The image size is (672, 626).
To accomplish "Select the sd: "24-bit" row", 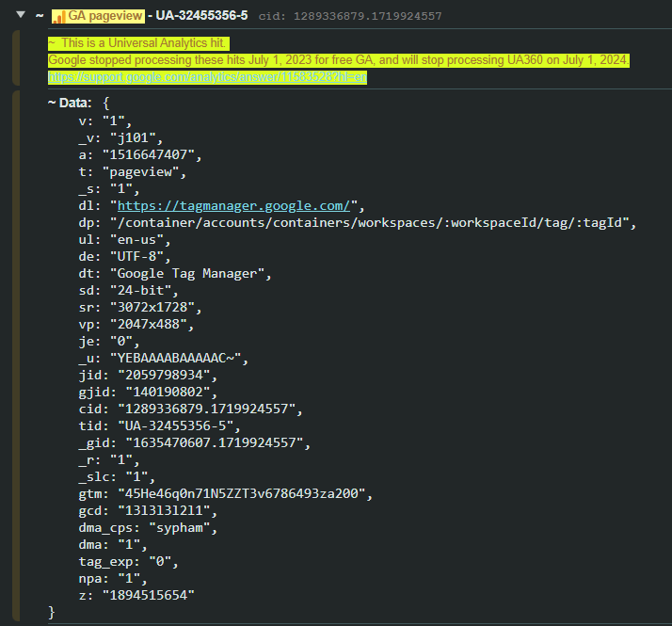I will [129, 291].
